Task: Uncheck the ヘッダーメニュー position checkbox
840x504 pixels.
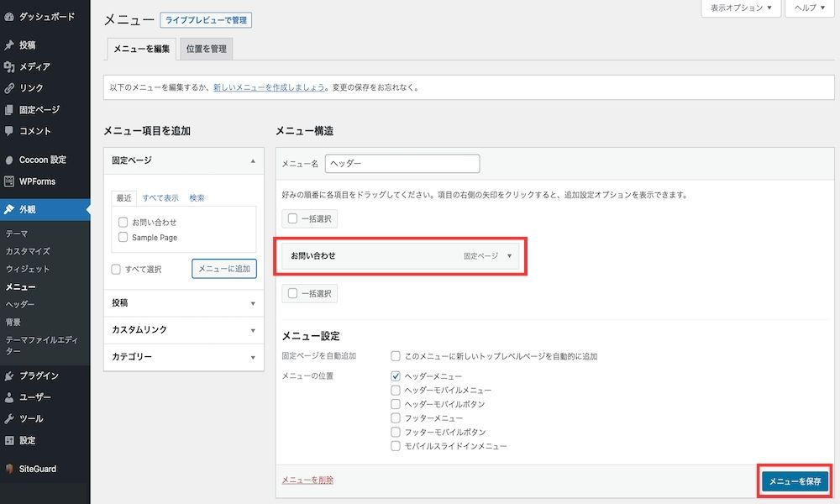Action: tap(396, 376)
